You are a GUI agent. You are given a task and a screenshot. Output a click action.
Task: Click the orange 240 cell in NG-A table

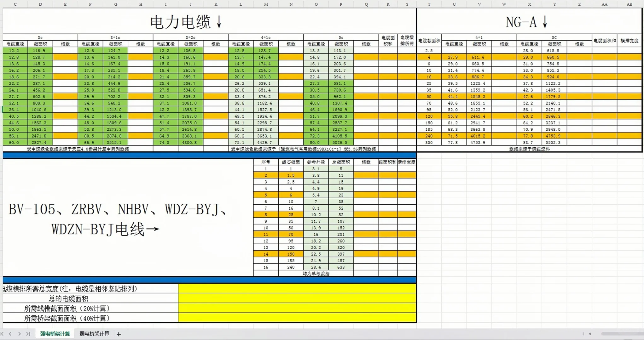click(x=429, y=136)
